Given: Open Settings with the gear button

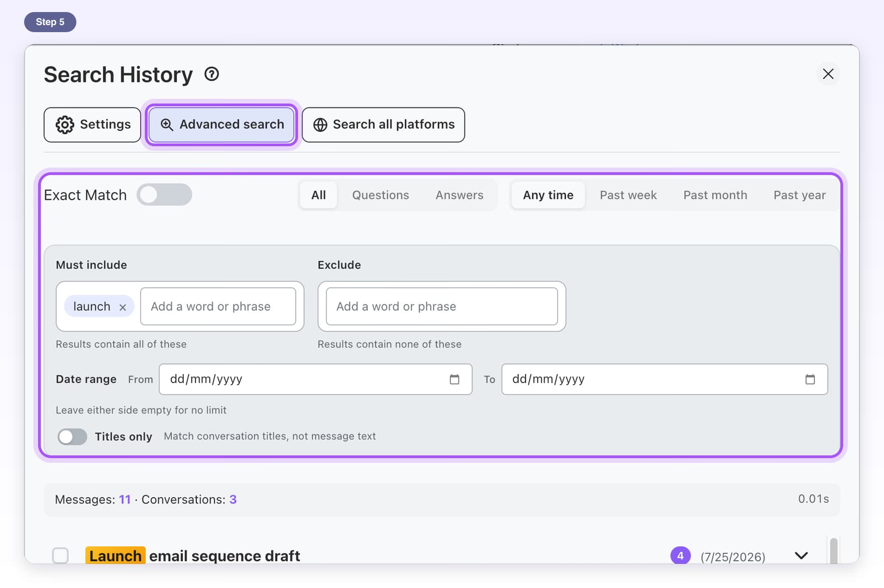Looking at the screenshot, I should (x=92, y=125).
